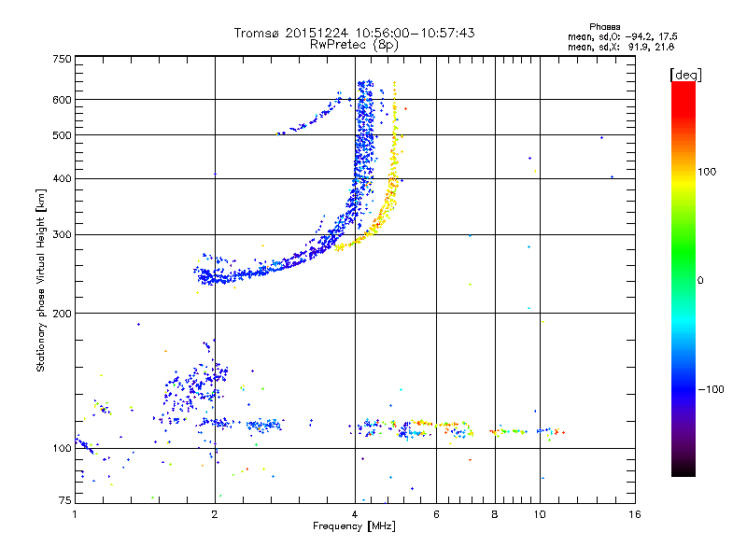The height and width of the screenshot is (560, 747).
Task: Click the x-axis label '8'
Action: 495,514
